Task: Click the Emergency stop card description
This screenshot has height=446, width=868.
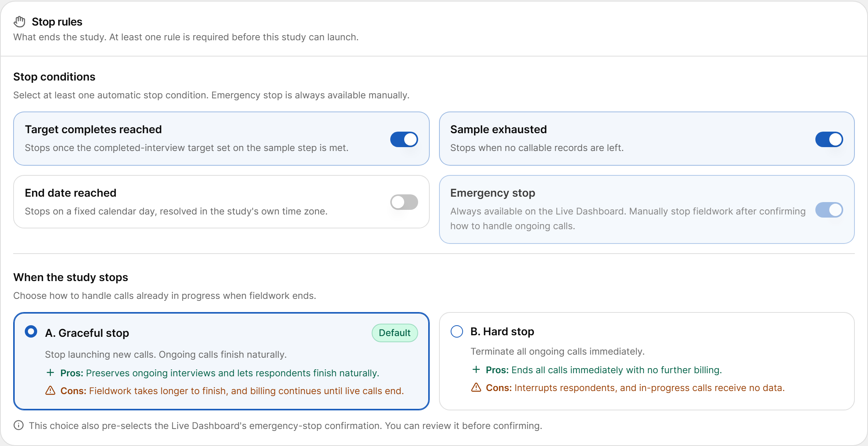Action: pos(628,219)
